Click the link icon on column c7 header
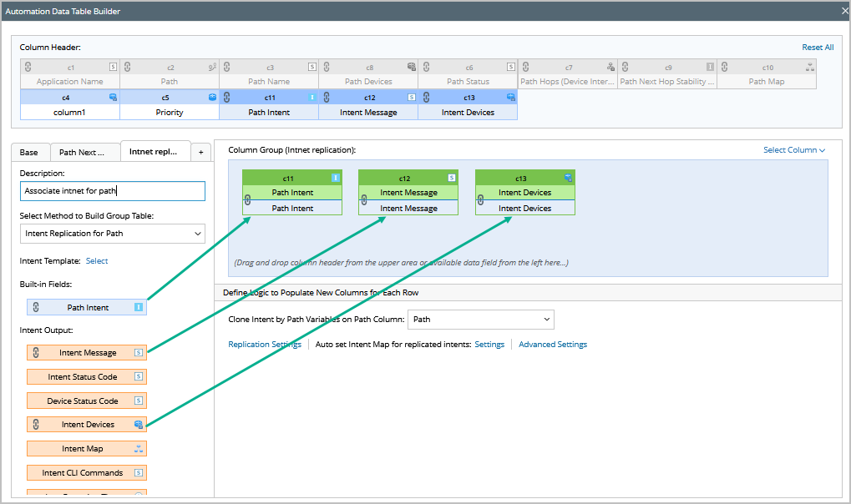The width and height of the screenshot is (851, 504). point(526,67)
